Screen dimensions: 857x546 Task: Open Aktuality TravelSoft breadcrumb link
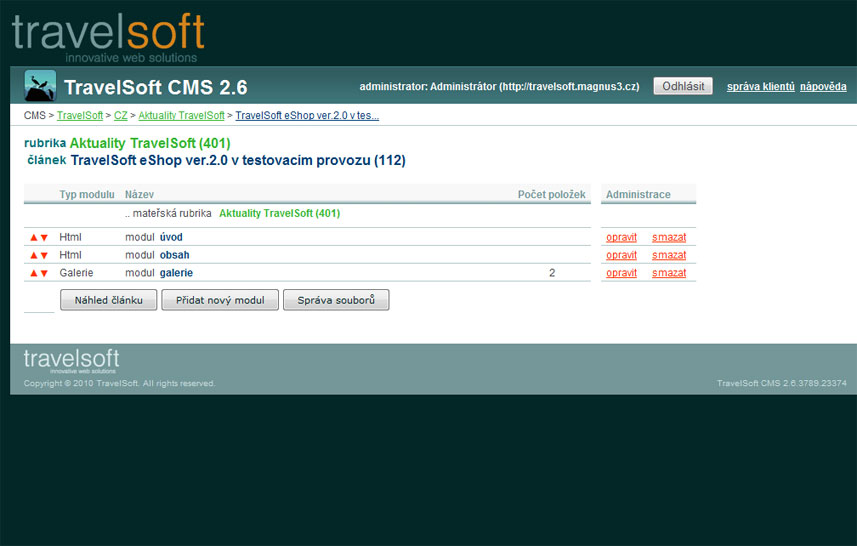181,115
